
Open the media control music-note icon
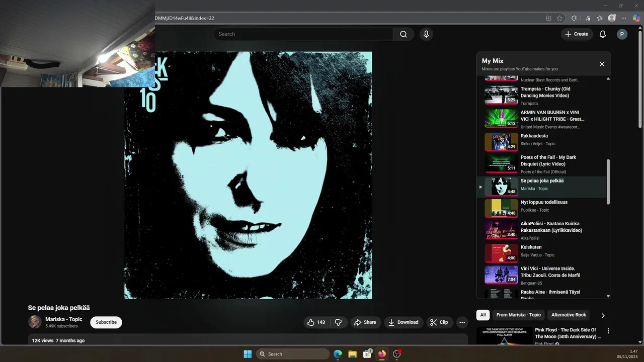click(x=588, y=18)
